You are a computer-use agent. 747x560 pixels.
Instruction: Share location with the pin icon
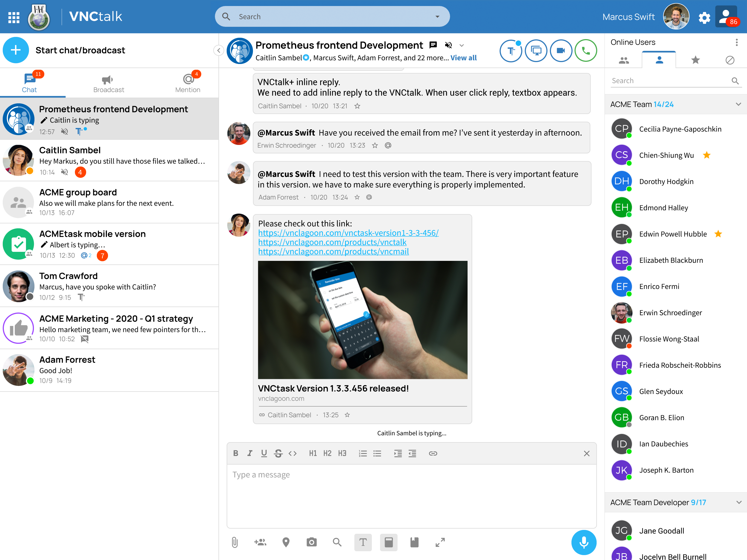[286, 542]
